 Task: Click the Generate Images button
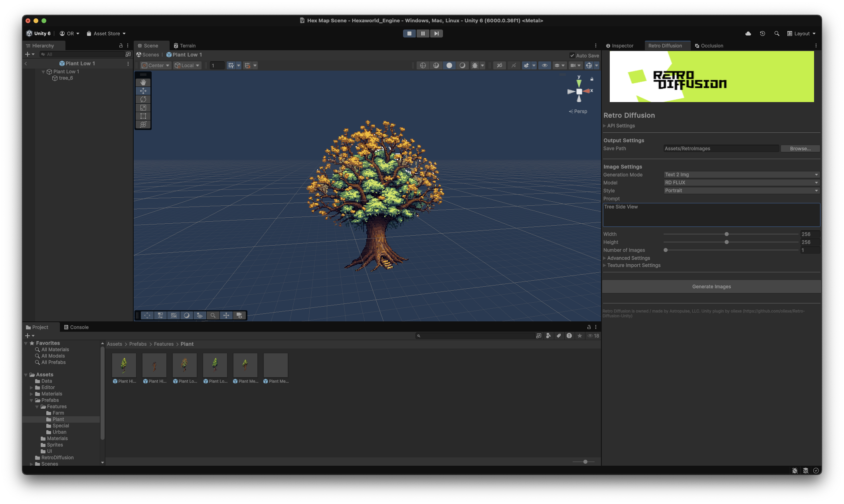tap(711, 287)
